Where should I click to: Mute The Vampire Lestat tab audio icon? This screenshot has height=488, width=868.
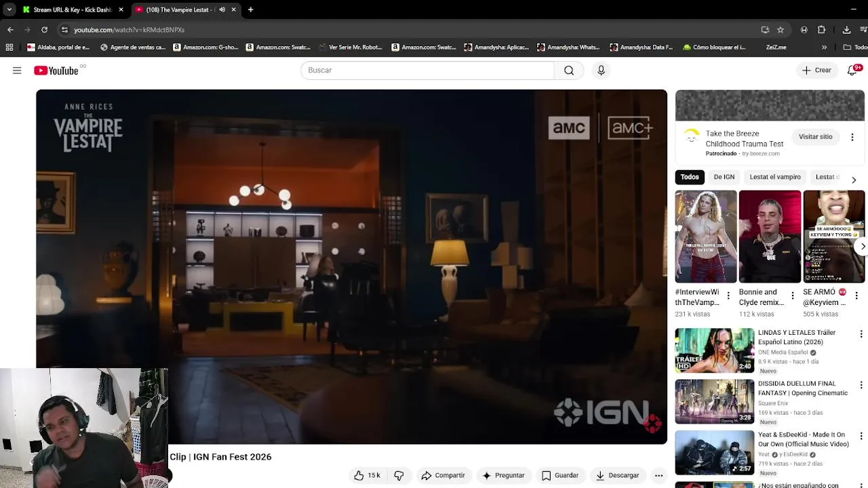[x=222, y=9]
